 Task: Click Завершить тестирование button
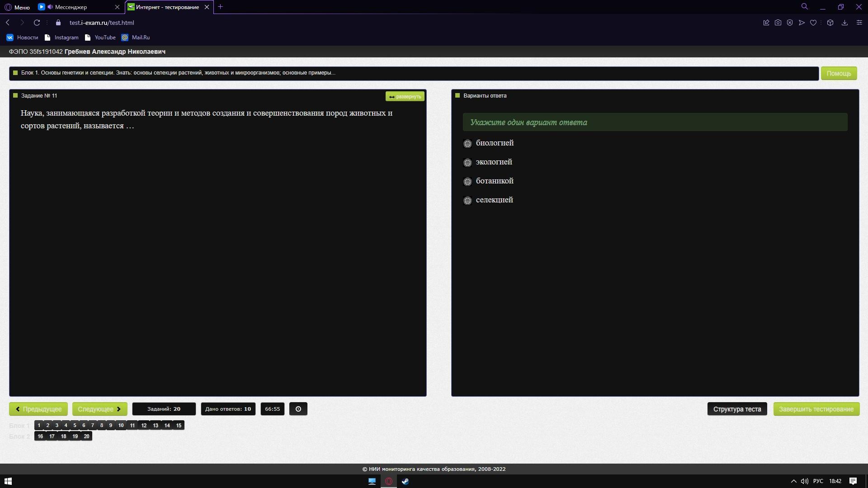(816, 409)
